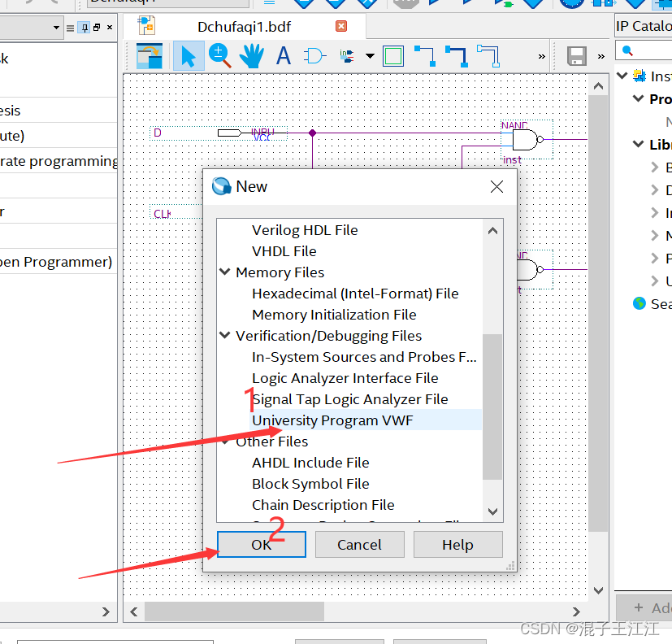
Task: Select Chain Description File
Action: click(323, 505)
